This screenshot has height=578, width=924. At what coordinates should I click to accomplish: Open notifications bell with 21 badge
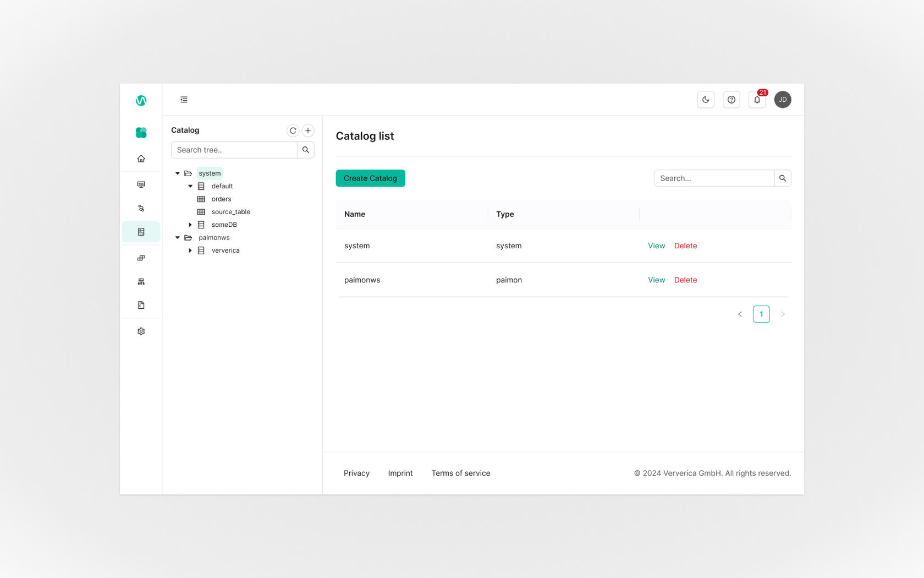point(757,100)
